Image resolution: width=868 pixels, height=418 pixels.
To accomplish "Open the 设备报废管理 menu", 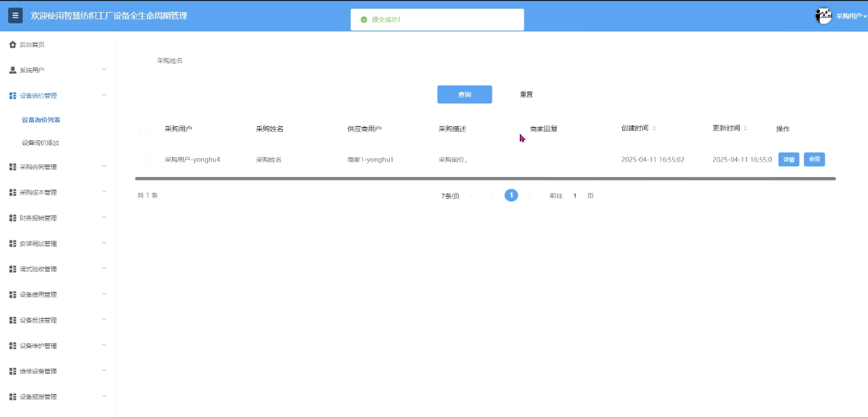I will tap(58, 397).
